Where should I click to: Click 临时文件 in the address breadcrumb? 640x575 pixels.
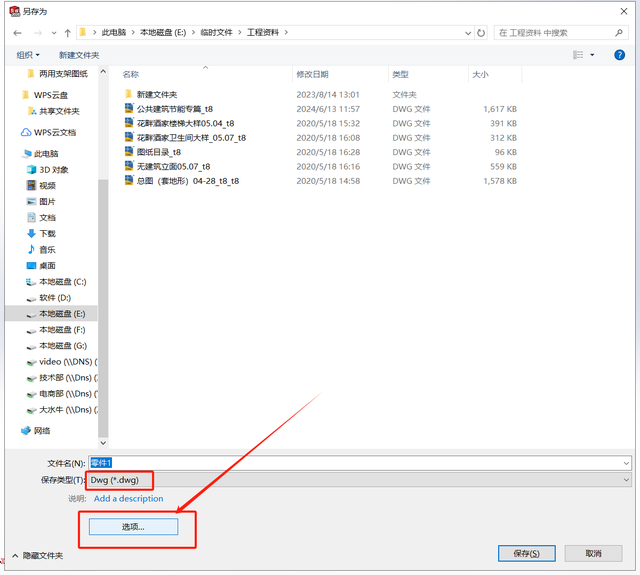(216, 33)
